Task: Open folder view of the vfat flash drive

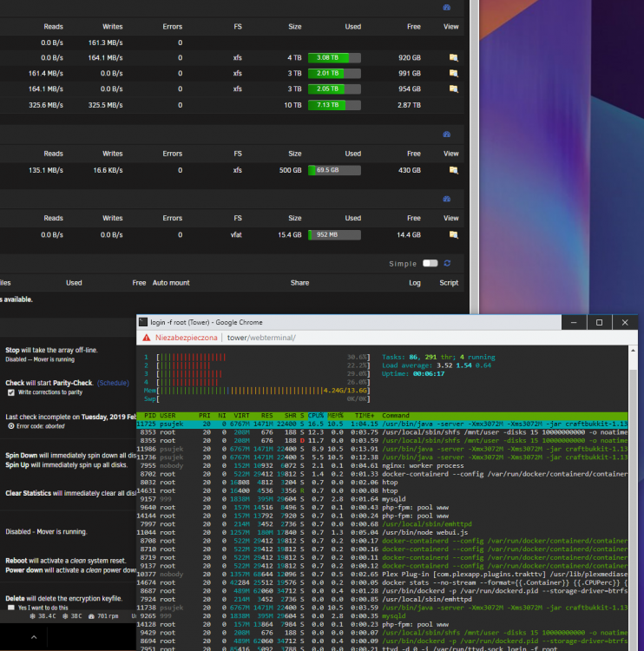Action: pos(453,235)
